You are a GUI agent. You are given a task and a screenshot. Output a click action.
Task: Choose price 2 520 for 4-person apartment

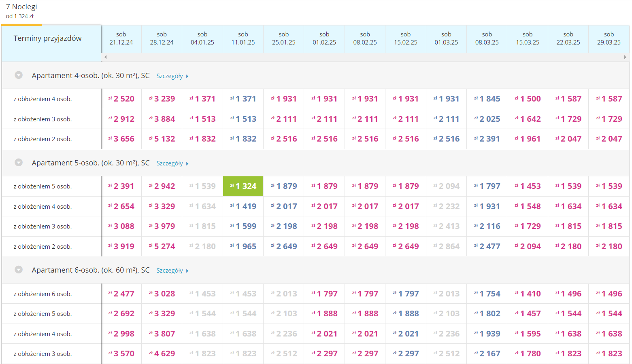pyautogui.click(x=121, y=99)
